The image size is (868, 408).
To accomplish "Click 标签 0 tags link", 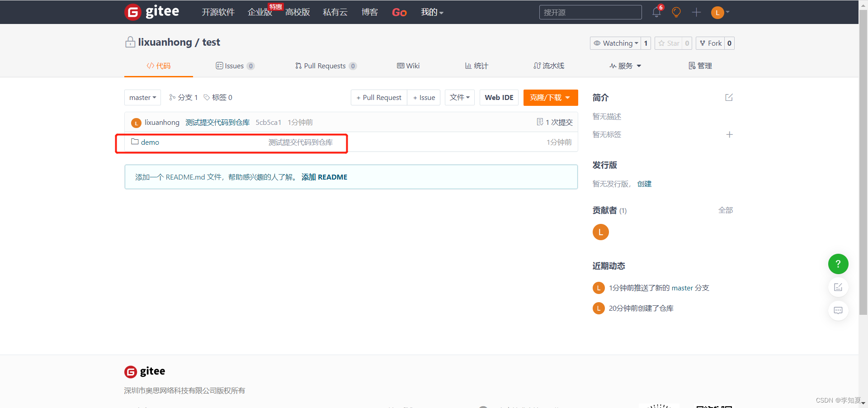I will [x=218, y=97].
